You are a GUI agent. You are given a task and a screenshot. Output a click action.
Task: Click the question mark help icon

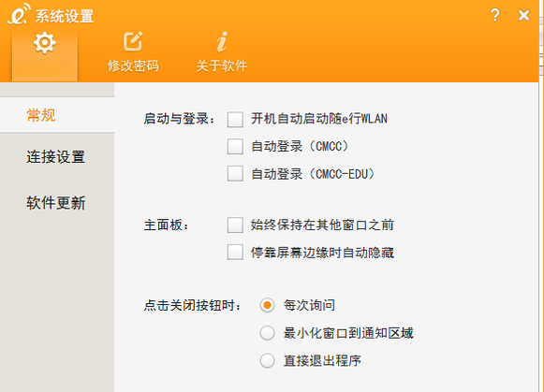495,15
